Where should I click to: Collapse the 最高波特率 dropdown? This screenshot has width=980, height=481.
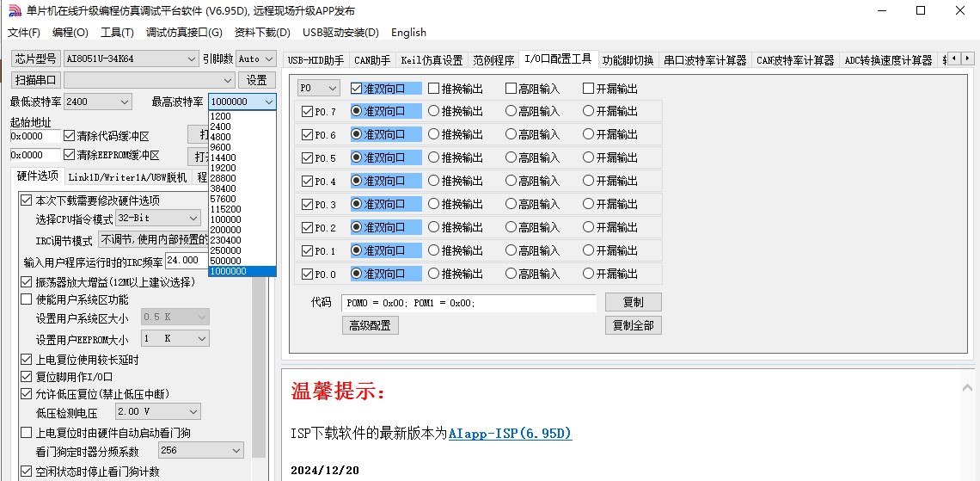point(269,102)
